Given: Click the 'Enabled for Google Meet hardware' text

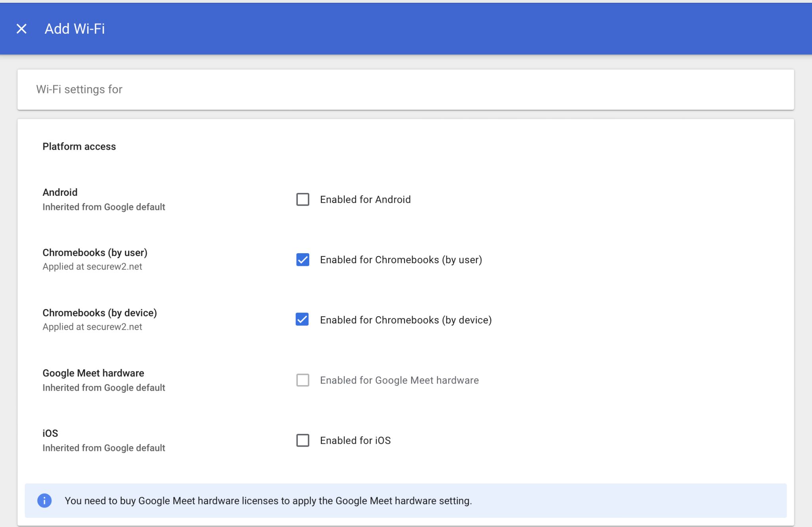Looking at the screenshot, I should click(x=399, y=380).
